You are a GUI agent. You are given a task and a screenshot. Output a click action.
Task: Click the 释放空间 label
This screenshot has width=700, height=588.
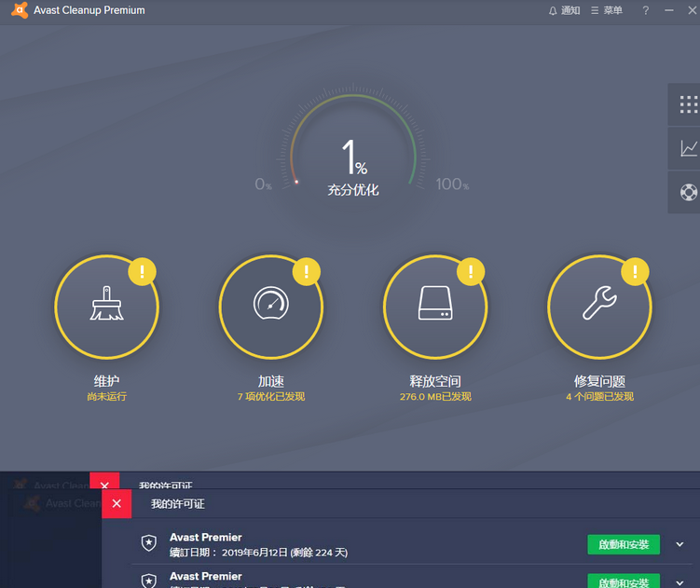[435, 381]
